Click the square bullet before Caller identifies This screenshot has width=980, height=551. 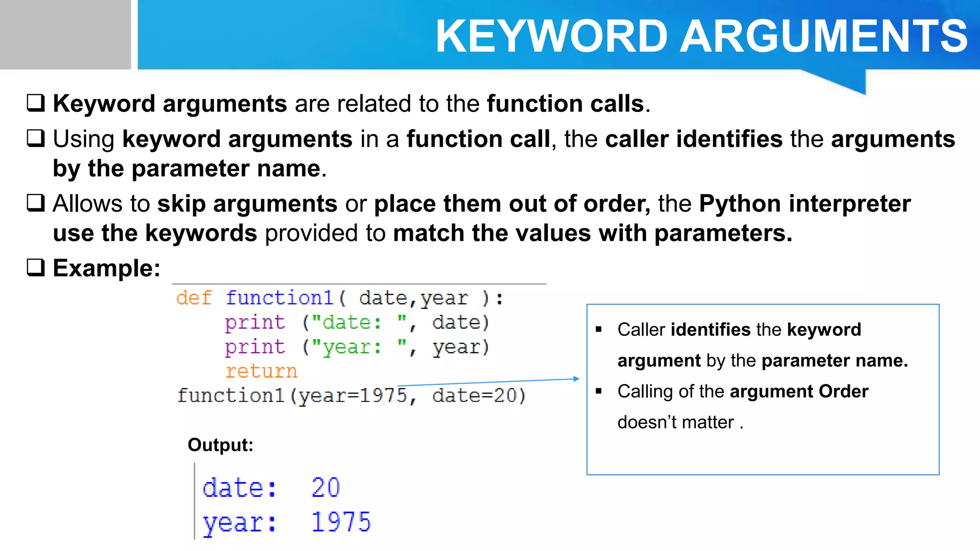point(599,329)
